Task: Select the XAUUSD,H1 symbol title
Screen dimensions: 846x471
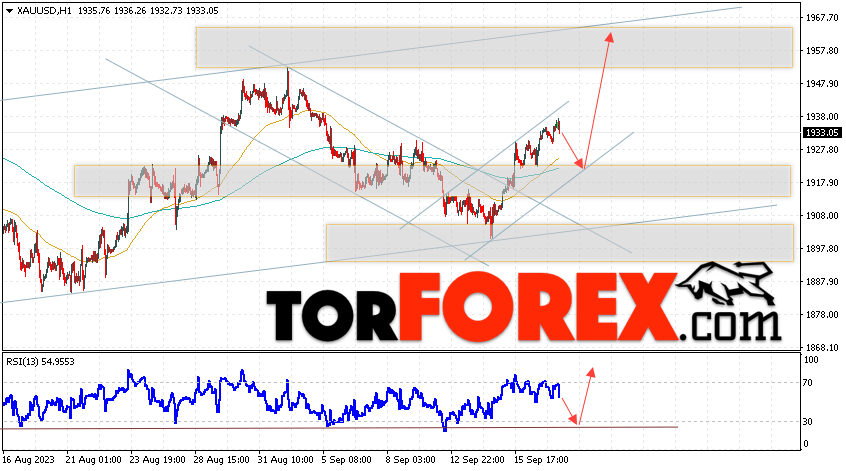Action: click(x=44, y=11)
